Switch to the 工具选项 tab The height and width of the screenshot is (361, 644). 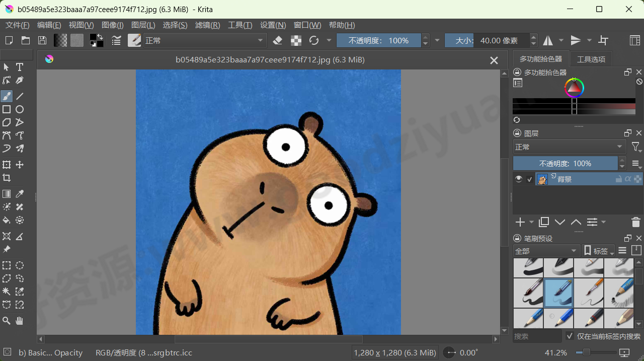pyautogui.click(x=591, y=58)
